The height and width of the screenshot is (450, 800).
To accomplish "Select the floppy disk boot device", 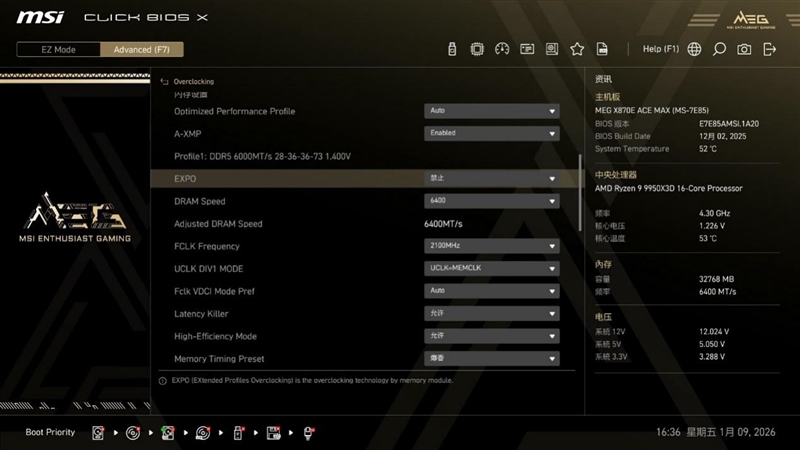I will click(x=273, y=433).
